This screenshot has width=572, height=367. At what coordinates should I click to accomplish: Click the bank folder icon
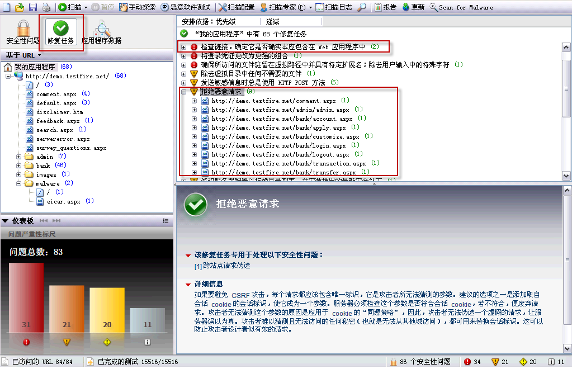(29, 165)
